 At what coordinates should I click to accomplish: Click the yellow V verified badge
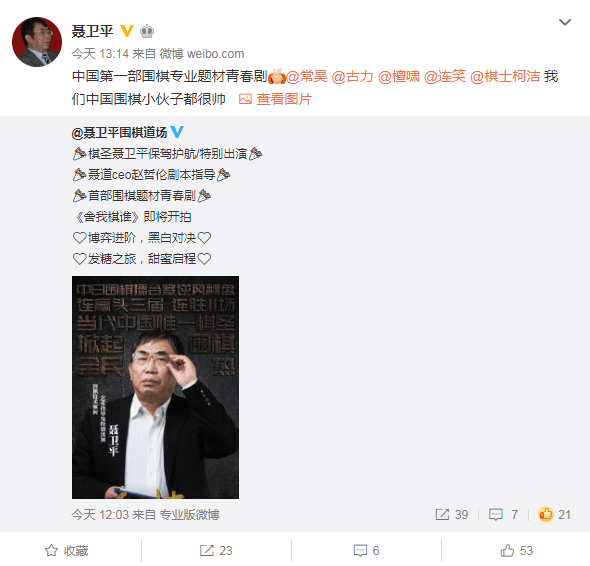[x=127, y=31]
